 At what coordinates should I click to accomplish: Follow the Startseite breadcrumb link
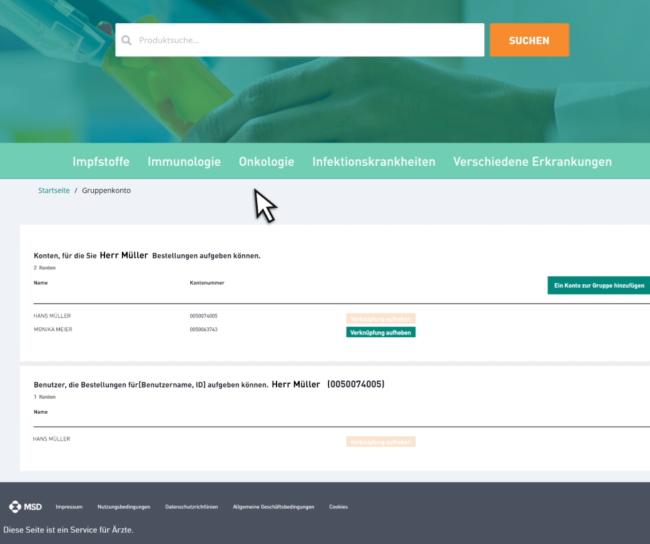[54, 190]
